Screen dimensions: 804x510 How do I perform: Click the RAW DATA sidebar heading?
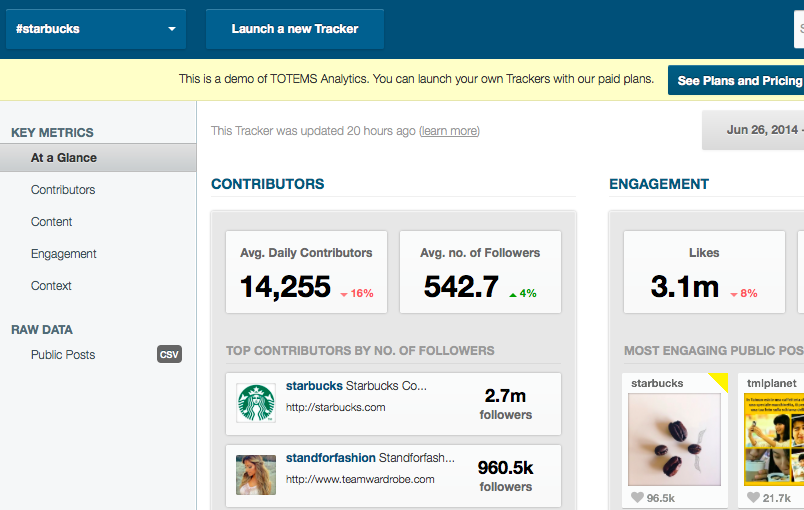42,330
